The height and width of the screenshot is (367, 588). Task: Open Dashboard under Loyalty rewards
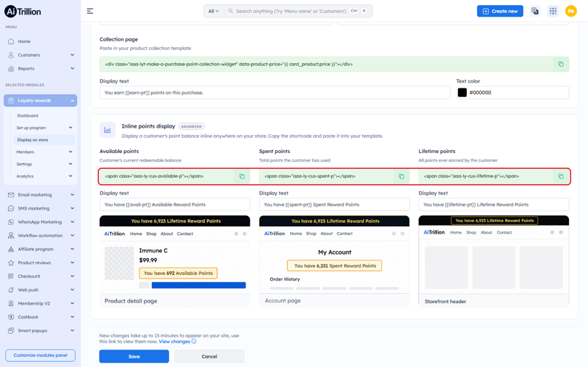point(28,116)
